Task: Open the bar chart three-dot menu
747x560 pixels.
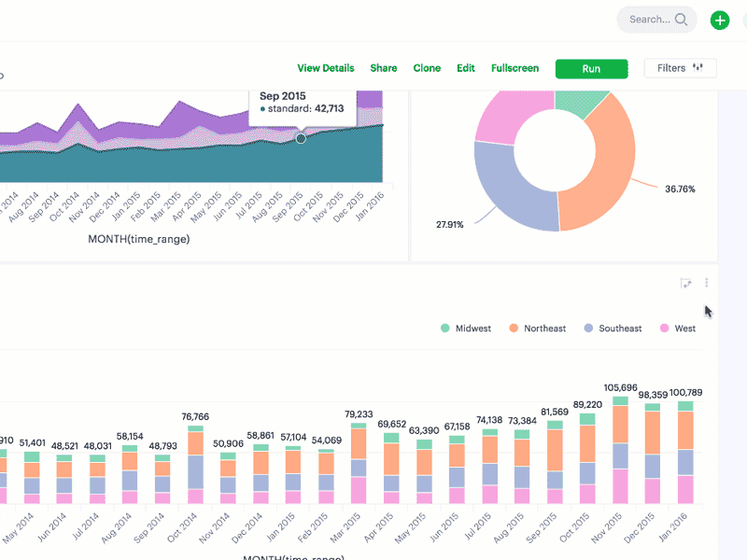Action: 707,283
